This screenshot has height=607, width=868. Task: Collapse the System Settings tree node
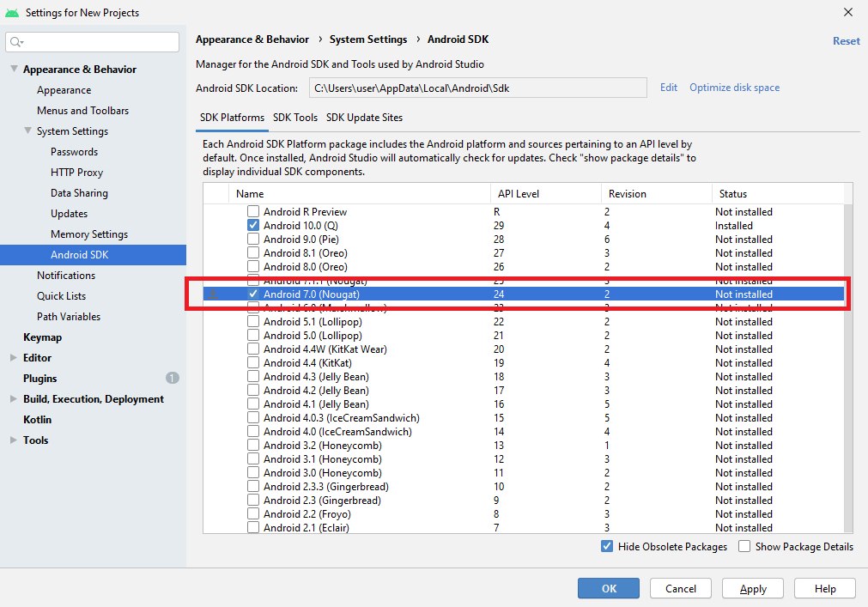[x=27, y=131]
